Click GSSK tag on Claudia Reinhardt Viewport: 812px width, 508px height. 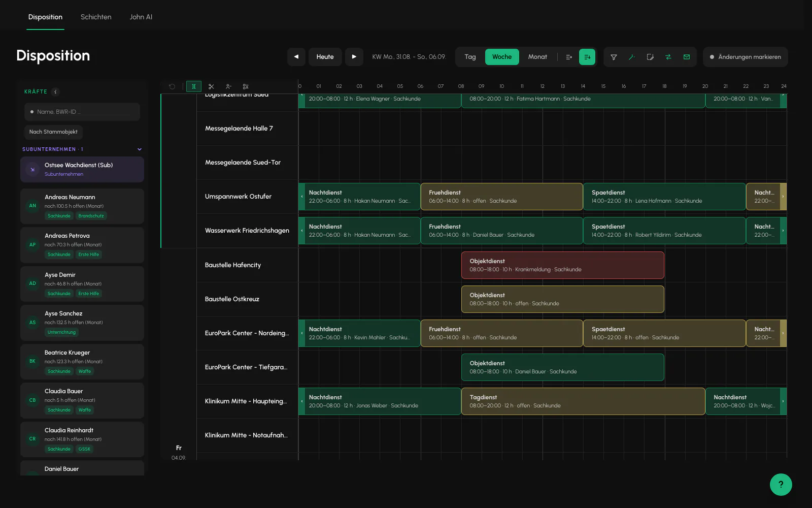pyautogui.click(x=84, y=449)
